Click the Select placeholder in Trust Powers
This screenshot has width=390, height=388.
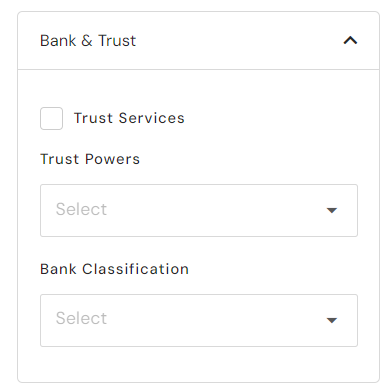(81, 209)
